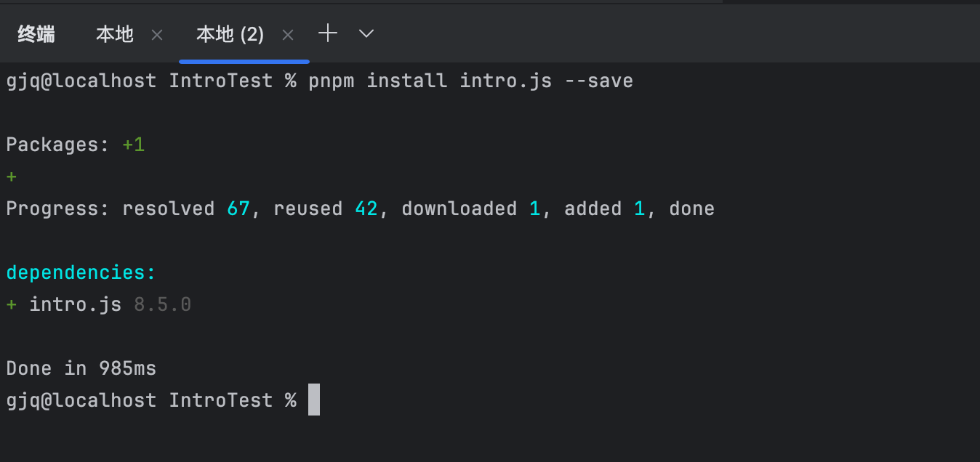Click the cyan dependencies: heading
This screenshot has width=980, height=462.
click(x=81, y=272)
